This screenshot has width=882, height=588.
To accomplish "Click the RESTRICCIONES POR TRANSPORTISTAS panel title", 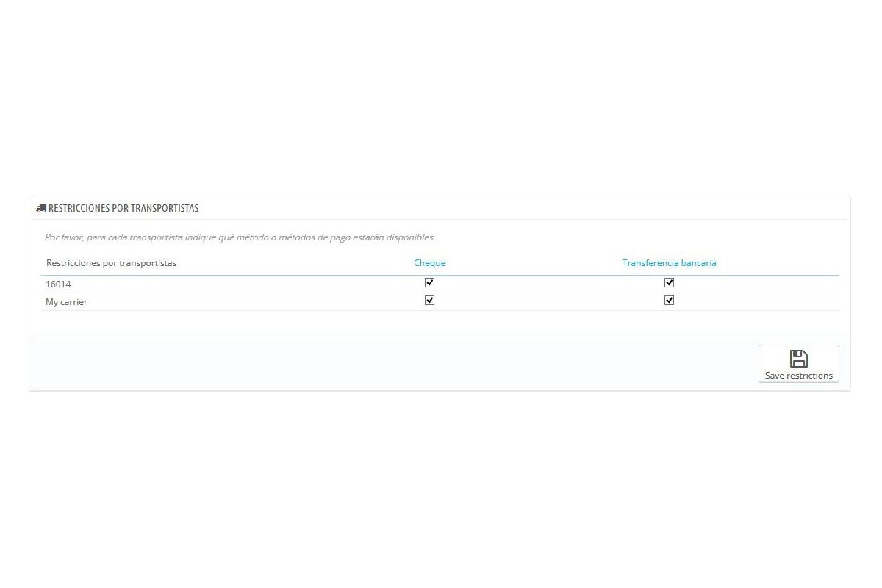I will click(123, 208).
